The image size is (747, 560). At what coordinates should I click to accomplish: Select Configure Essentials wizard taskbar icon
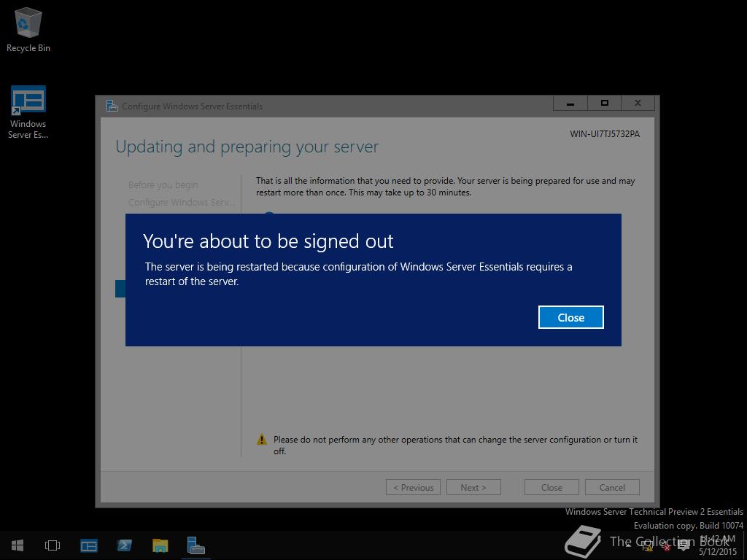pyautogui.click(x=196, y=545)
